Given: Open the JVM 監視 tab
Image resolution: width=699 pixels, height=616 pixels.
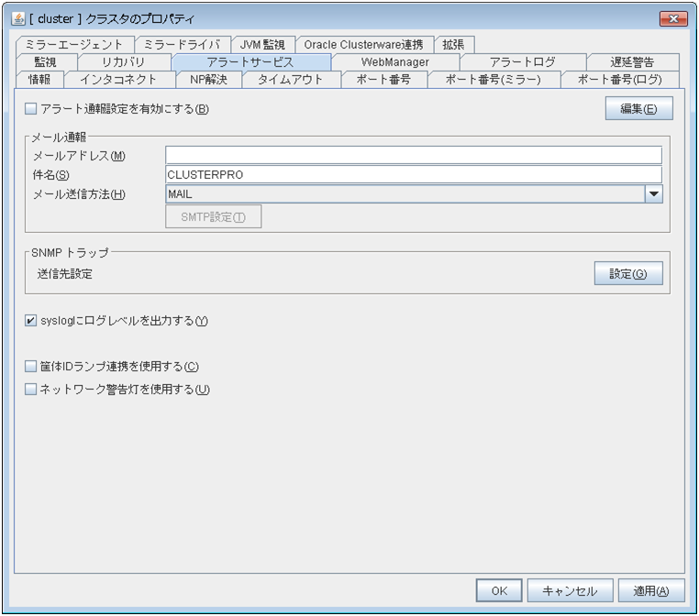Looking at the screenshot, I should pyautogui.click(x=262, y=45).
